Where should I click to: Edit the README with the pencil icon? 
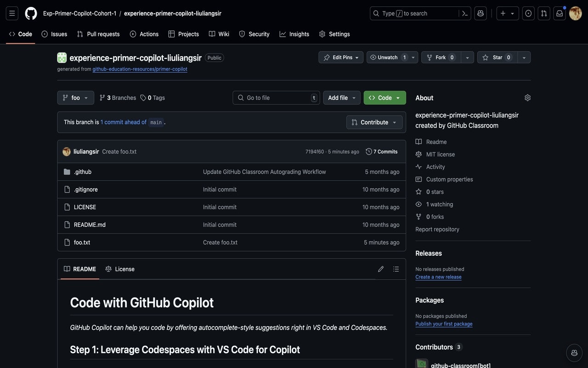pyautogui.click(x=381, y=269)
